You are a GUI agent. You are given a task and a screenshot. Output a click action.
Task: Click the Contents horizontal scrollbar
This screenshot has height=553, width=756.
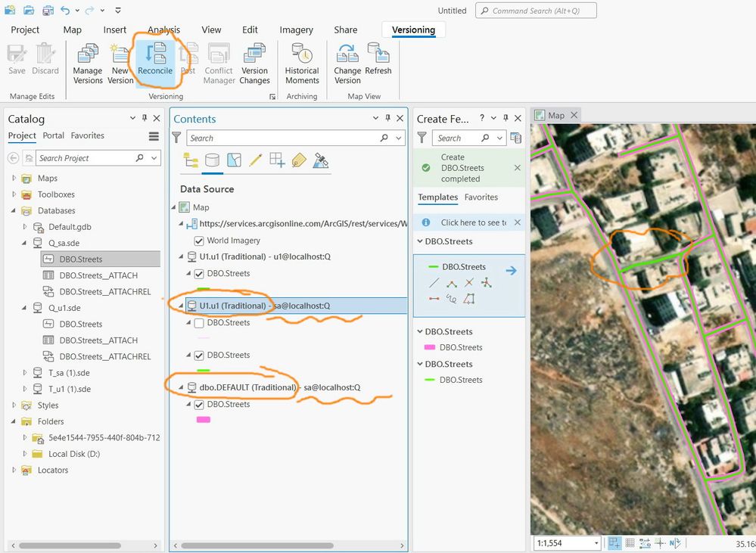click(x=257, y=545)
